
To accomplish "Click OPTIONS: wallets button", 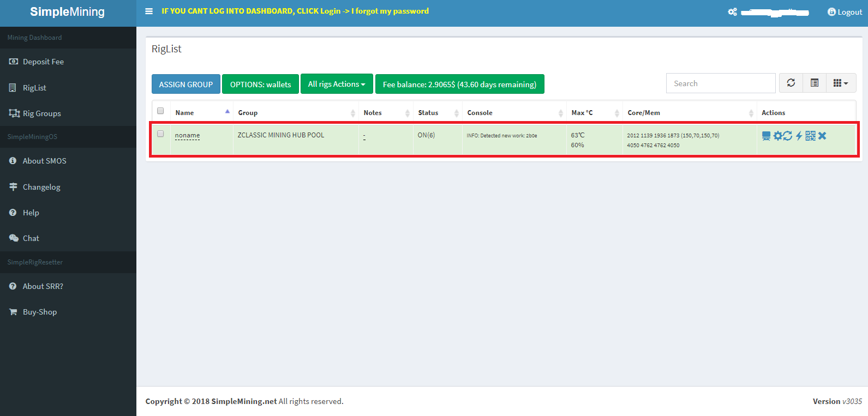I will pos(260,84).
